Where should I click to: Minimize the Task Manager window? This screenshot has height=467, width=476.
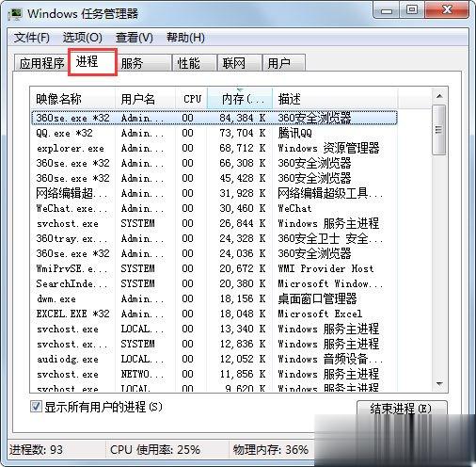tap(387, 10)
